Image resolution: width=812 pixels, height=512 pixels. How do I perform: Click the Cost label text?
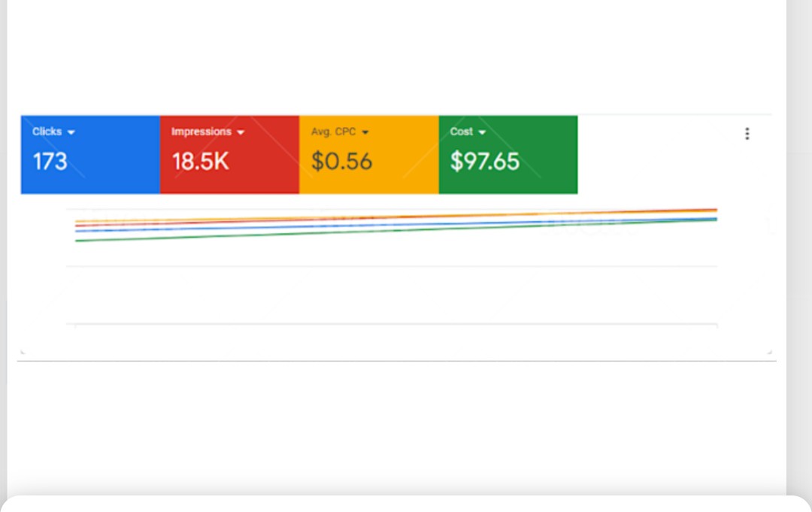coord(461,132)
